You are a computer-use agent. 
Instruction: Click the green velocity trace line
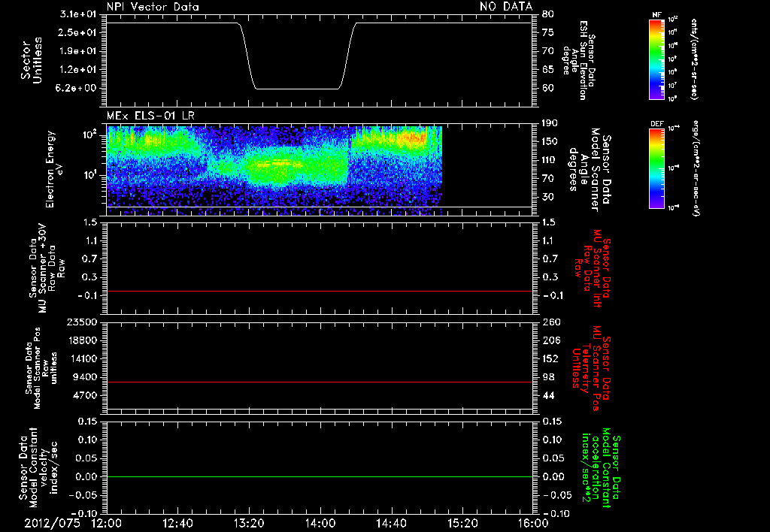[x=319, y=476]
